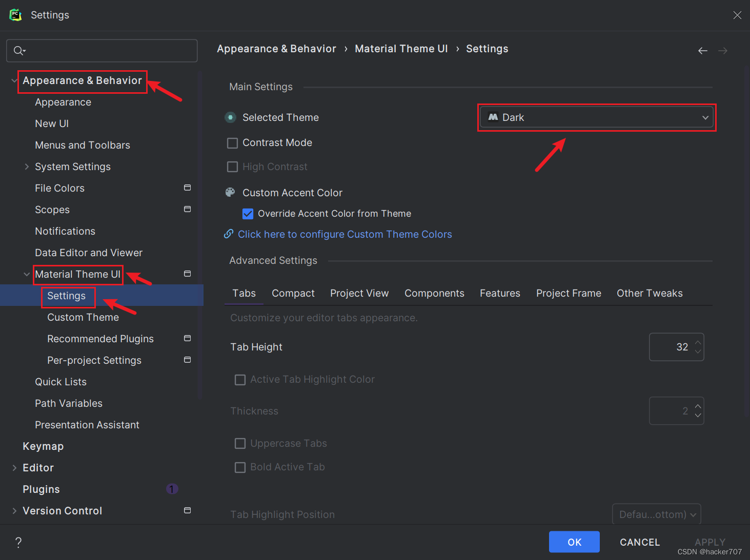Viewport: 750px width, 560px height.
Task: Click the Selected Theme radio icon
Action: coord(231,117)
